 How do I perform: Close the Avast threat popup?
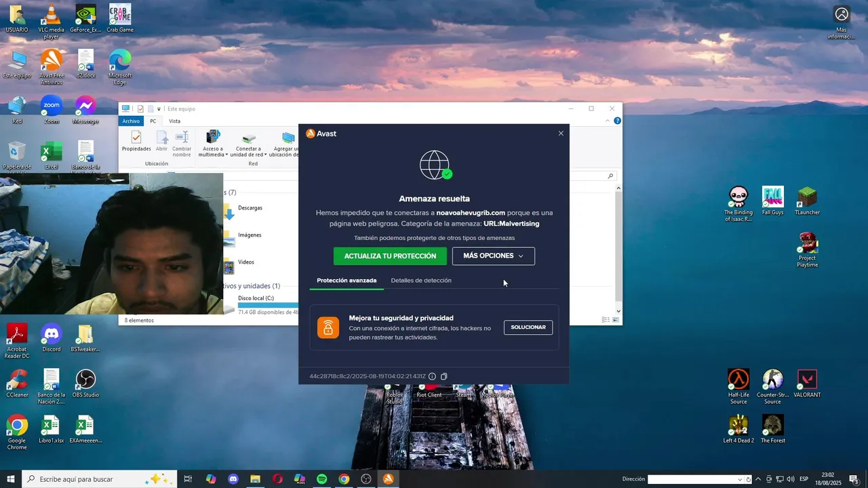561,134
